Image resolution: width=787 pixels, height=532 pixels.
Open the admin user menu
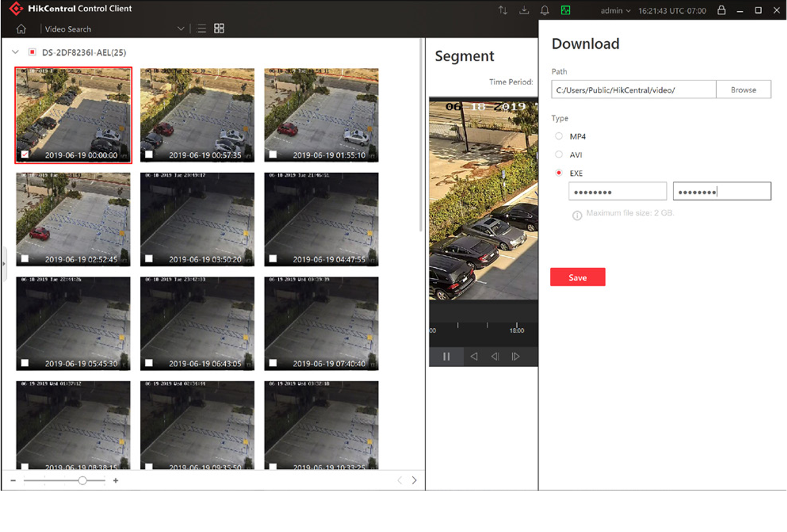click(615, 11)
